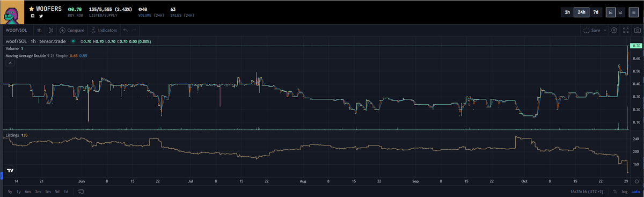Open chart settings gear
The height and width of the screenshot is (197, 644).
tap(614, 31)
